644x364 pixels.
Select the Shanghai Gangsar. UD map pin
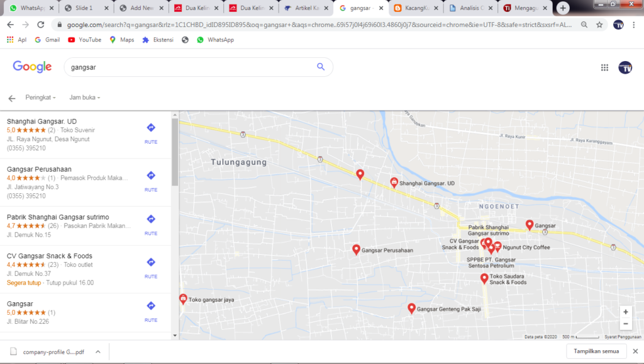pos(394,182)
